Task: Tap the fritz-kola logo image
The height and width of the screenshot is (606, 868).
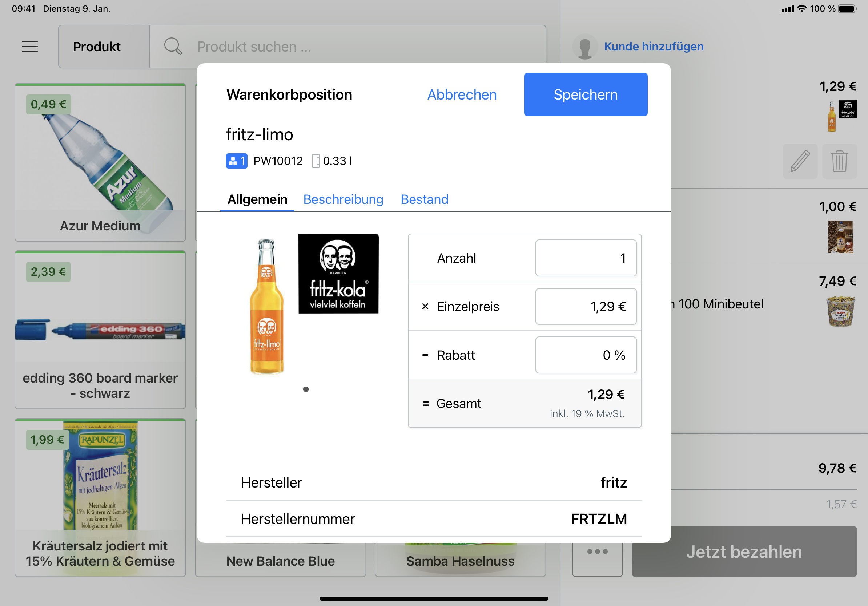Action: [338, 274]
